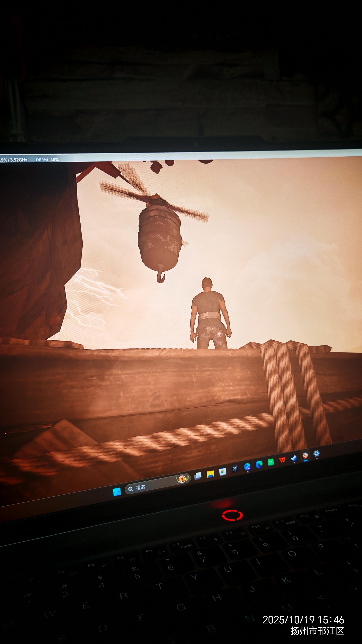Screen dimensions: 362x644
Task: Open Steam from the taskbar
Action: 294,458
